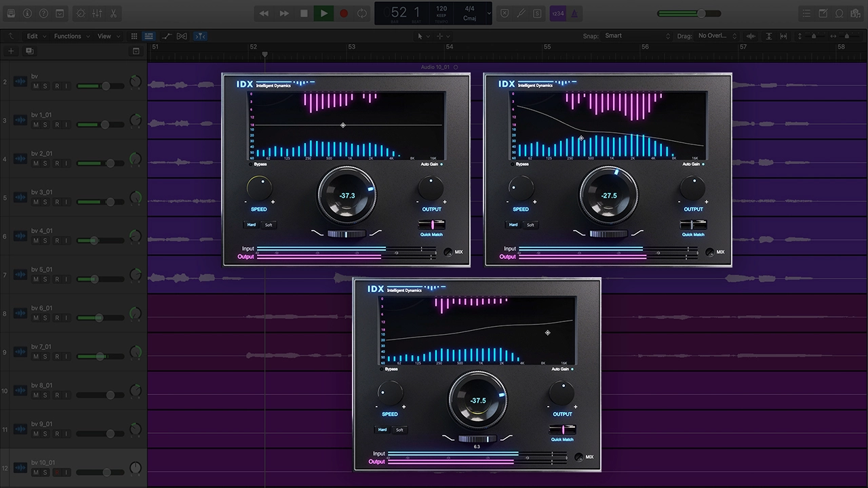This screenshot has width=868, height=488.
Task: Toggle the Solo S control-bar button
Action: 537,13
